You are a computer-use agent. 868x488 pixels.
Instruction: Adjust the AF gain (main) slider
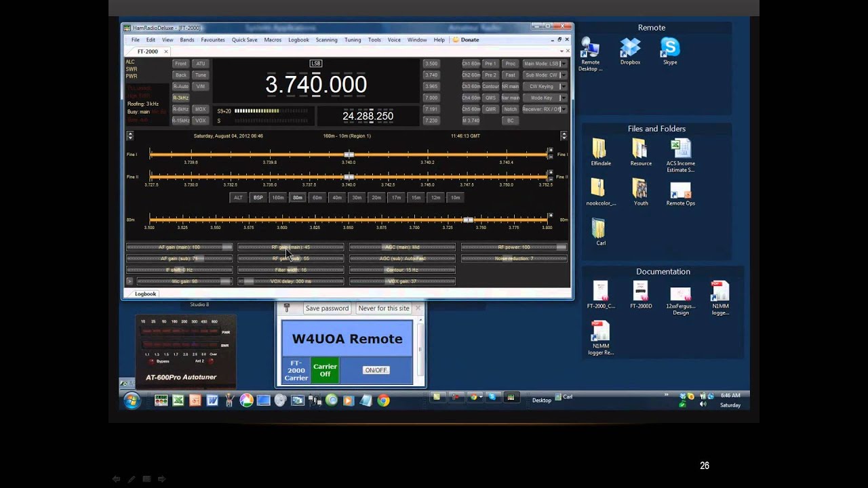(179, 247)
